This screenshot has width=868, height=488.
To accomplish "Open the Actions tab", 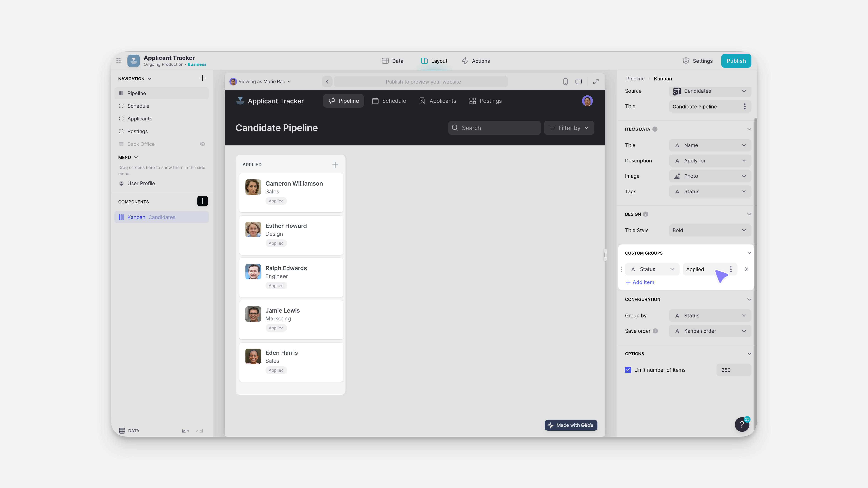I will 476,61.
